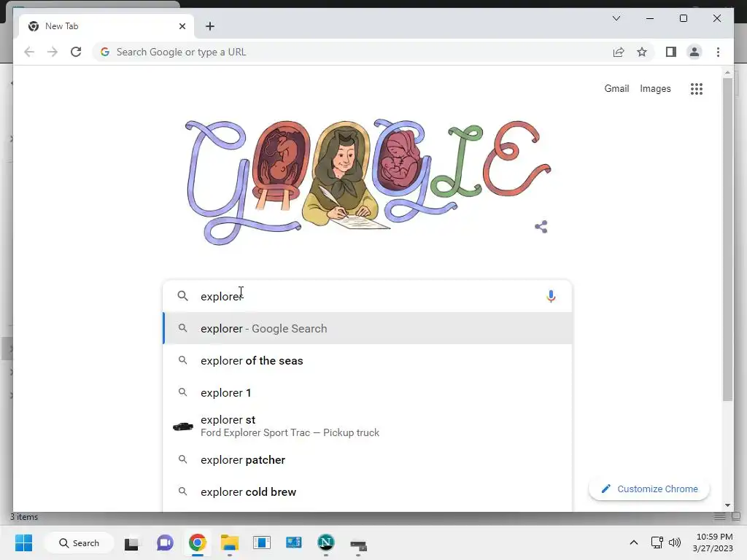This screenshot has width=747, height=560.
Task: Select the 'explorer patcher' suggestion
Action: (x=368, y=459)
